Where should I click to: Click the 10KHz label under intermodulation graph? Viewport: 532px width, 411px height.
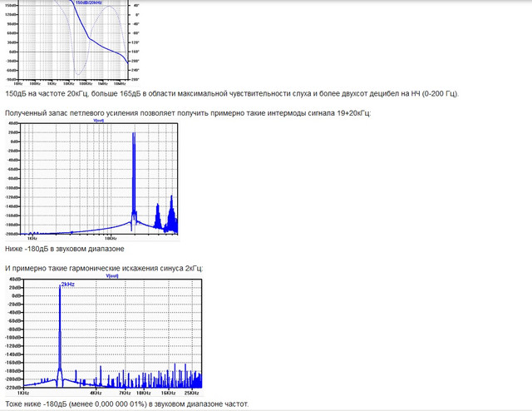(111, 239)
